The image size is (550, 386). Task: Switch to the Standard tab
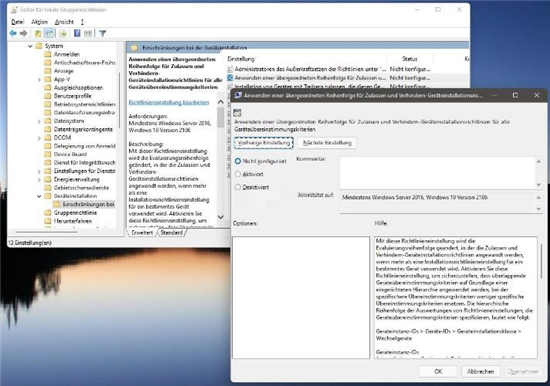[172, 233]
